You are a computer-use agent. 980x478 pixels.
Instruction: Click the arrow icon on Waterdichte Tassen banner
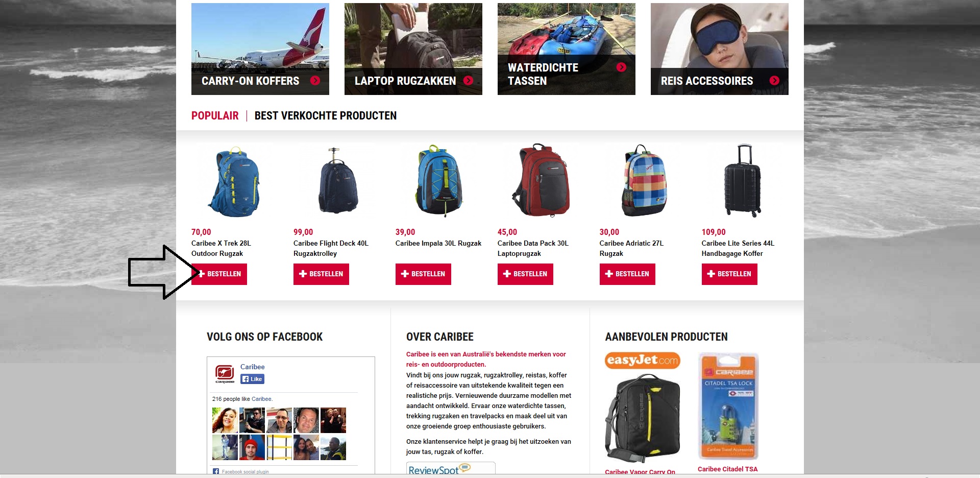621,67
